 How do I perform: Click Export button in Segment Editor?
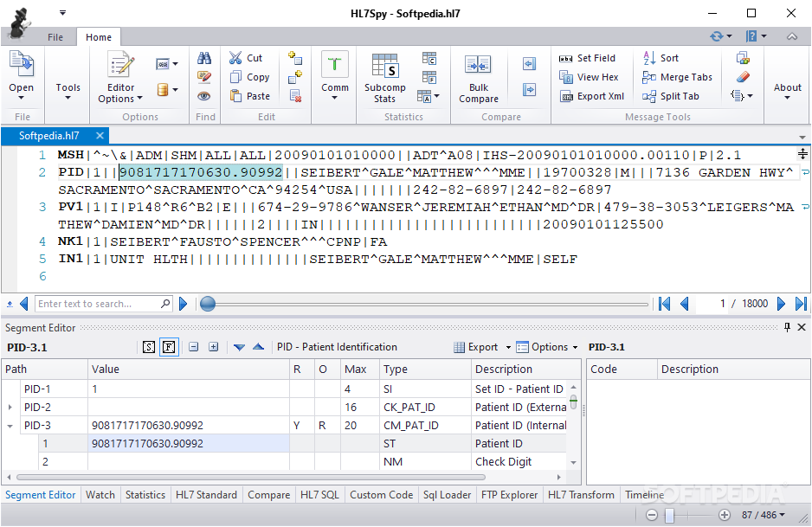(476, 347)
